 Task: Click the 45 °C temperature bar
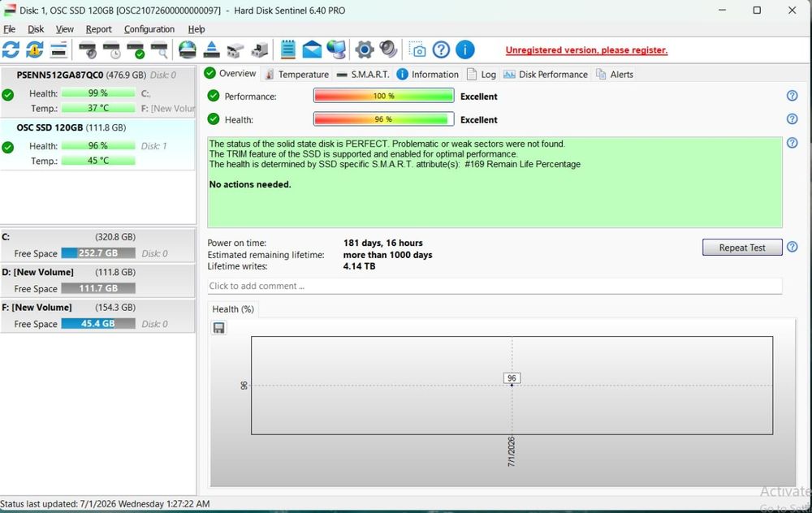pos(98,161)
